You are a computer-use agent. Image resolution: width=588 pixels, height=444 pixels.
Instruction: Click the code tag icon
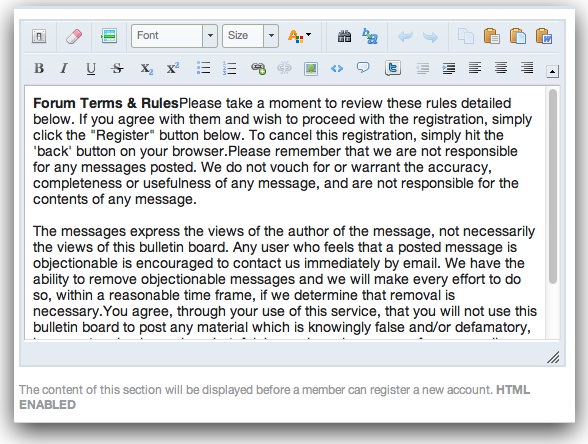[x=337, y=68]
